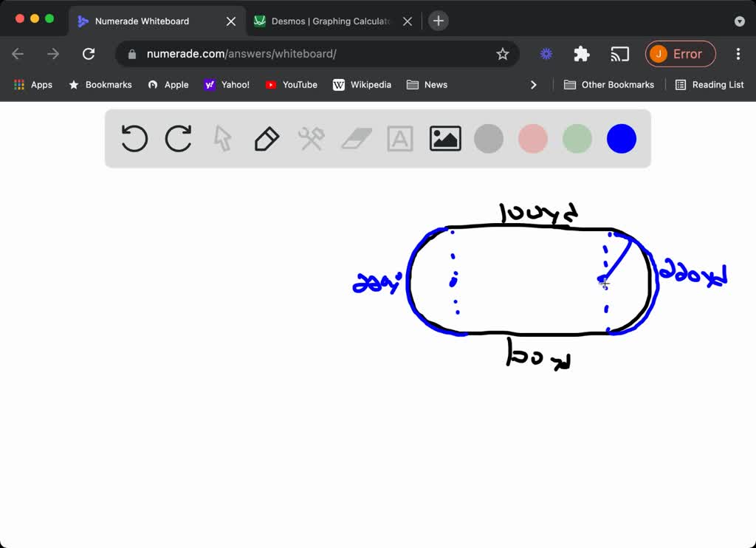Open the Extensions puzzle menu
756x548 pixels.
tap(582, 54)
